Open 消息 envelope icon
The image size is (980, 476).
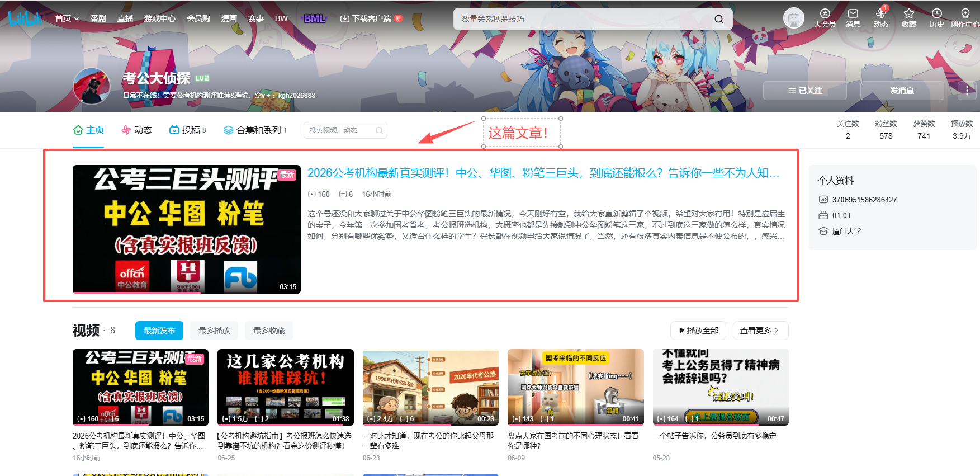pyautogui.click(x=853, y=18)
